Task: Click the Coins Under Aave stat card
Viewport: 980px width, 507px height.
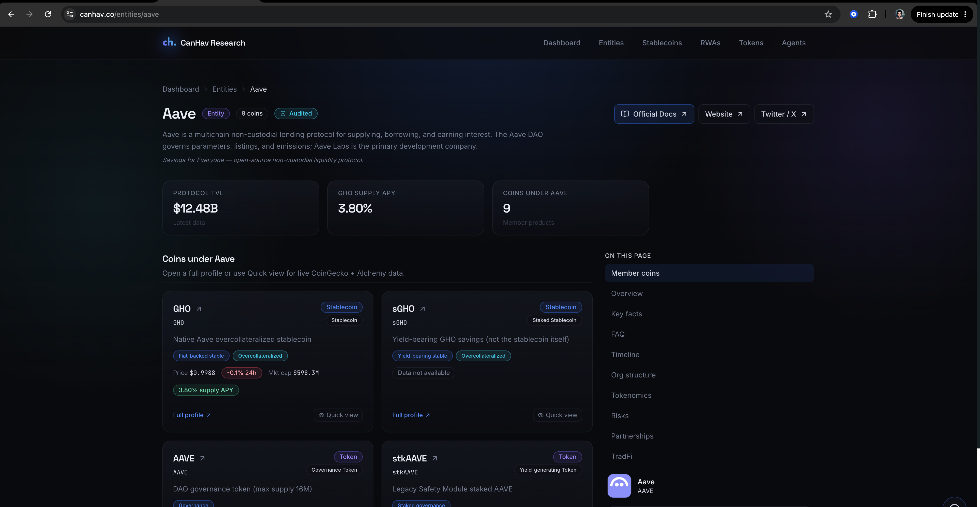Action: [570, 208]
